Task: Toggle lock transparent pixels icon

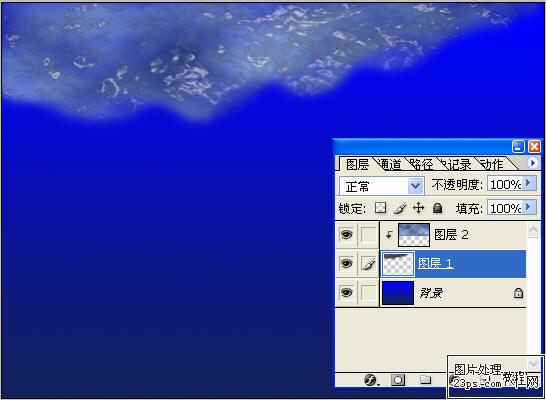Action: click(380, 208)
